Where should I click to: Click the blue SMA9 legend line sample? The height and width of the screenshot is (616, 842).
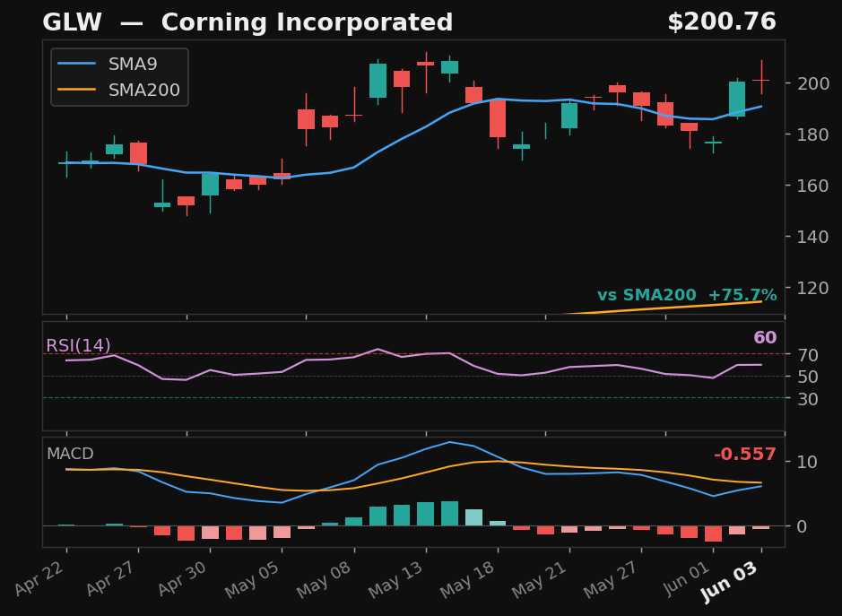pyautogui.click(x=77, y=64)
